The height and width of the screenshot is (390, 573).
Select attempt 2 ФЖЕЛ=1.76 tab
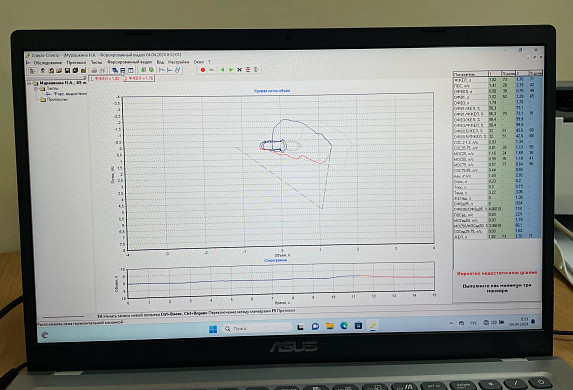click(138, 78)
